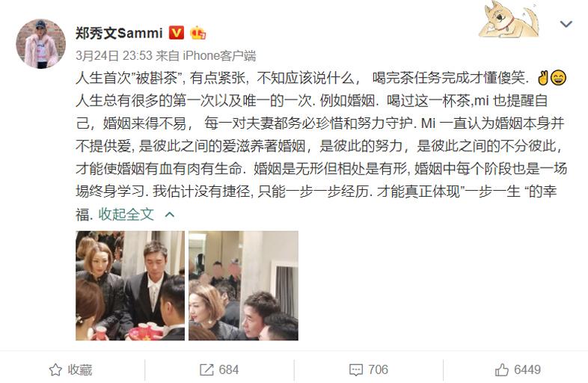Like the post with thumbs-up icon

click(x=502, y=370)
